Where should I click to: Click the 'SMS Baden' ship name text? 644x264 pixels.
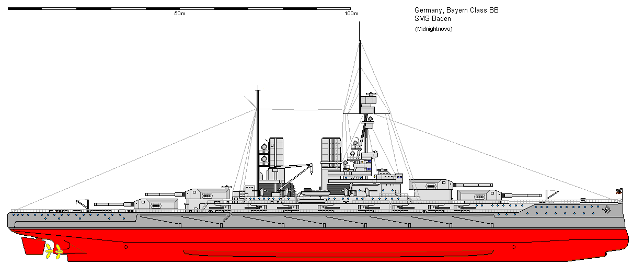coord(433,19)
